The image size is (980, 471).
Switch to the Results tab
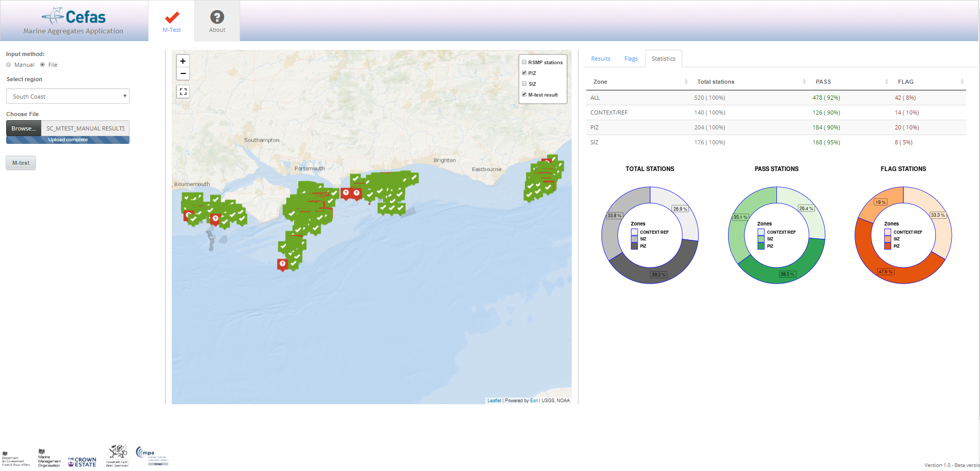(601, 59)
